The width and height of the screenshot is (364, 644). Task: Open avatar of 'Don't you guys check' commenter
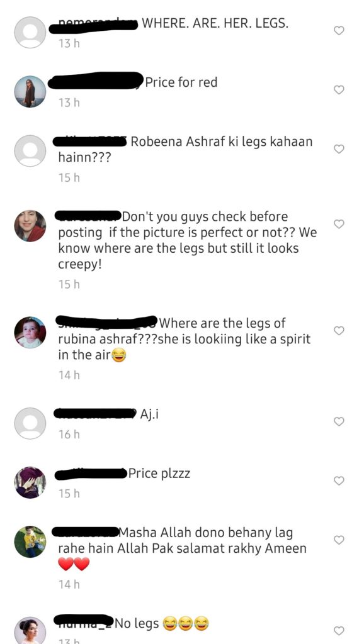(x=30, y=226)
